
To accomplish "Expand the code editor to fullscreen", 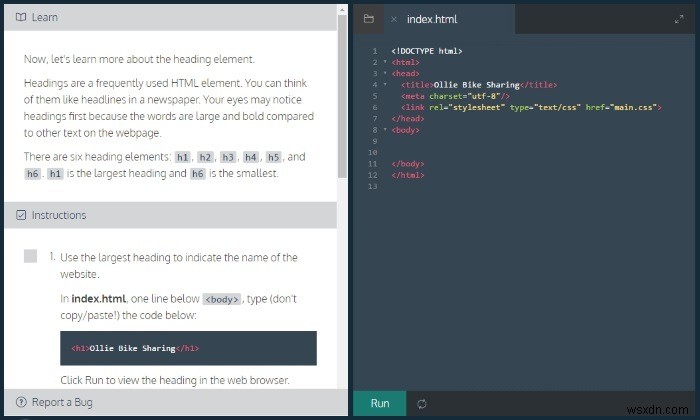I will [679, 19].
